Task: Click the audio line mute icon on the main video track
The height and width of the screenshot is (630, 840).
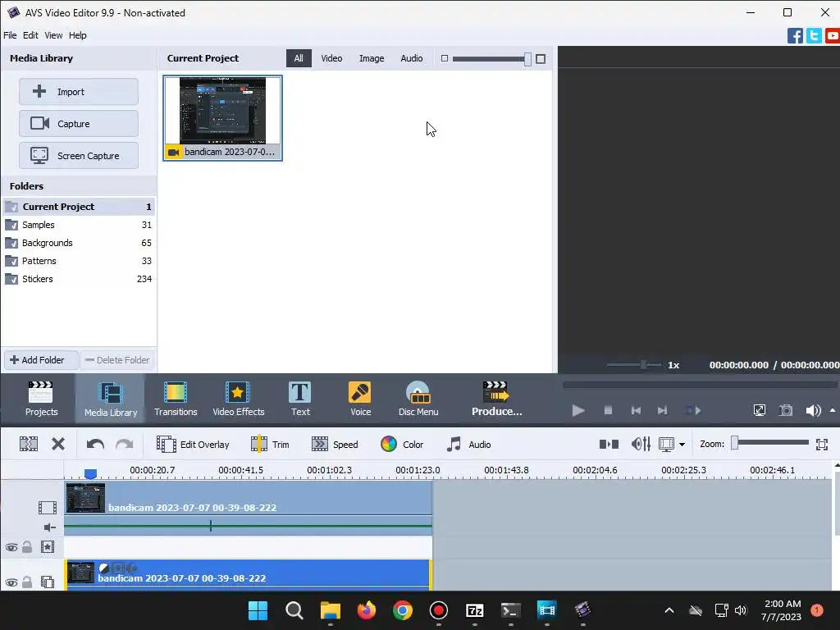Action: coord(49,527)
